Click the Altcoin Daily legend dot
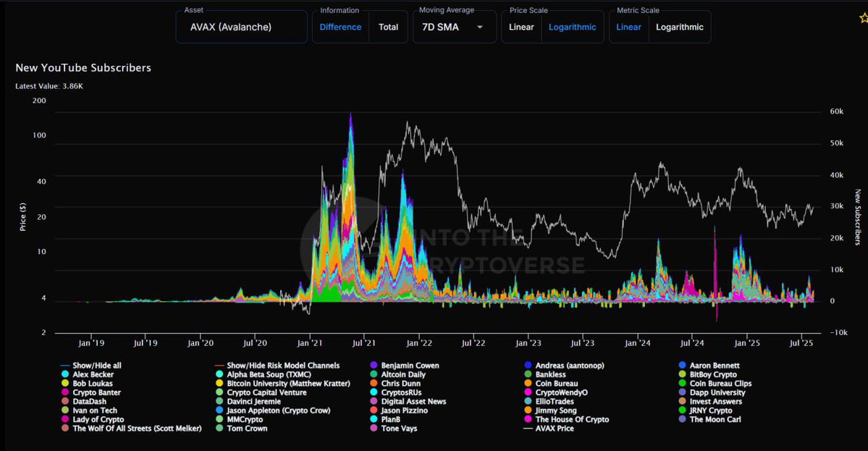 point(374,375)
